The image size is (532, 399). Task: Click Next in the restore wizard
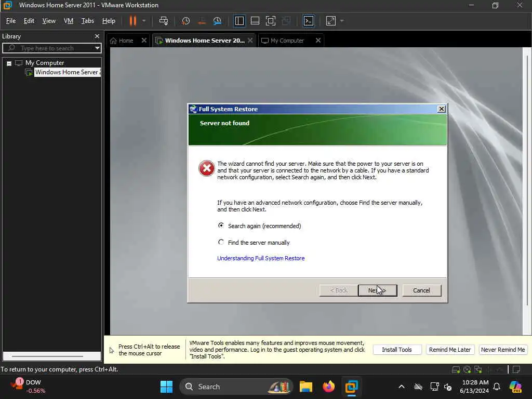pyautogui.click(x=378, y=290)
